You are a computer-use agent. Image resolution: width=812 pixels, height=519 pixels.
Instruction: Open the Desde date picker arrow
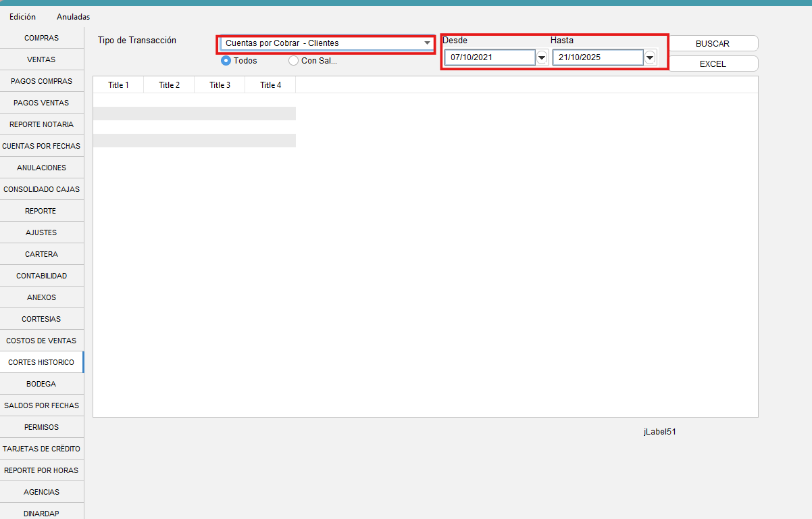click(542, 57)
